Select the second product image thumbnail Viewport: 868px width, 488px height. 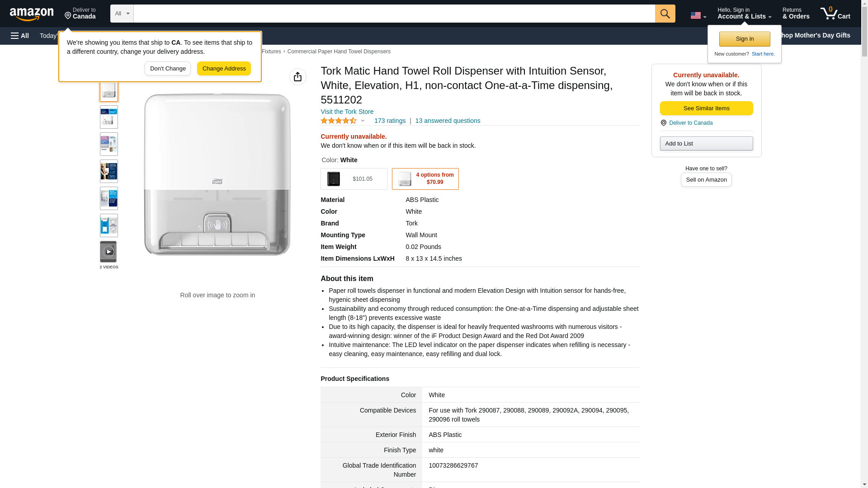(x=108, y=117)
